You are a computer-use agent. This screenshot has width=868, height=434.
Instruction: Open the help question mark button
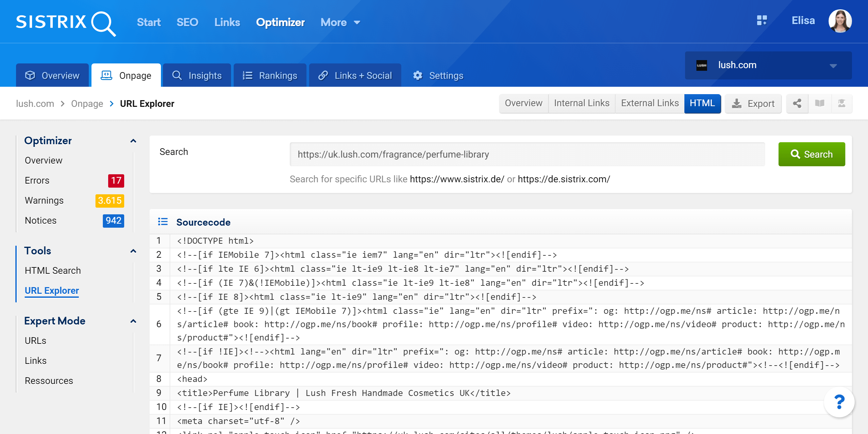point(839,402)
